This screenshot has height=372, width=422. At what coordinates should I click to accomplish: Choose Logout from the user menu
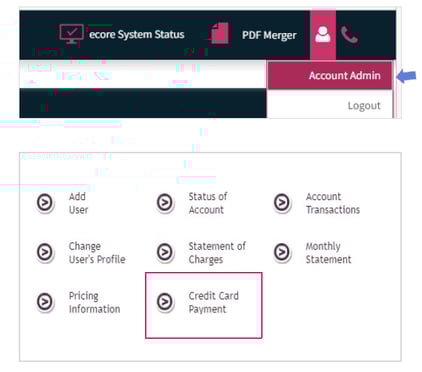click(x=364, y=106)
